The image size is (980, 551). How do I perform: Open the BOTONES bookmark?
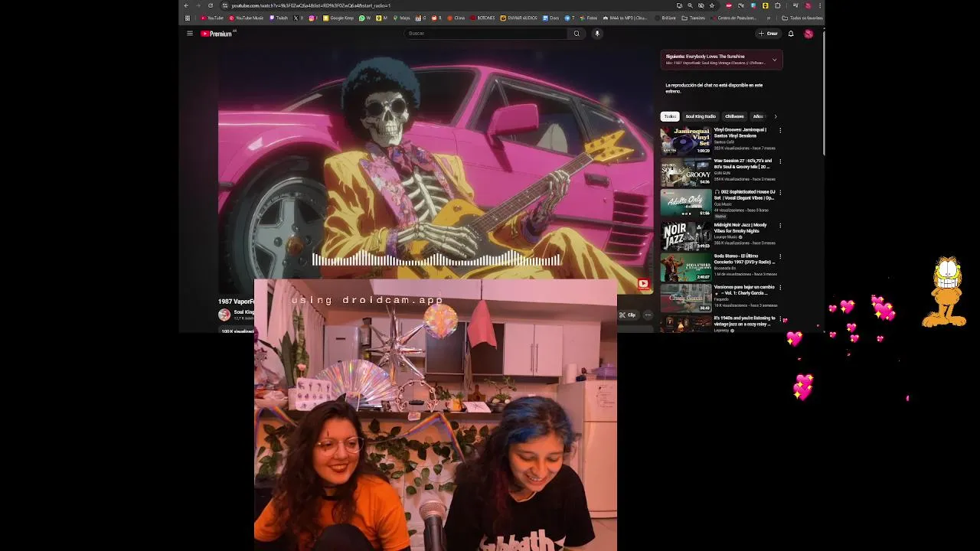pyautogui.click(x=483, y=18)
